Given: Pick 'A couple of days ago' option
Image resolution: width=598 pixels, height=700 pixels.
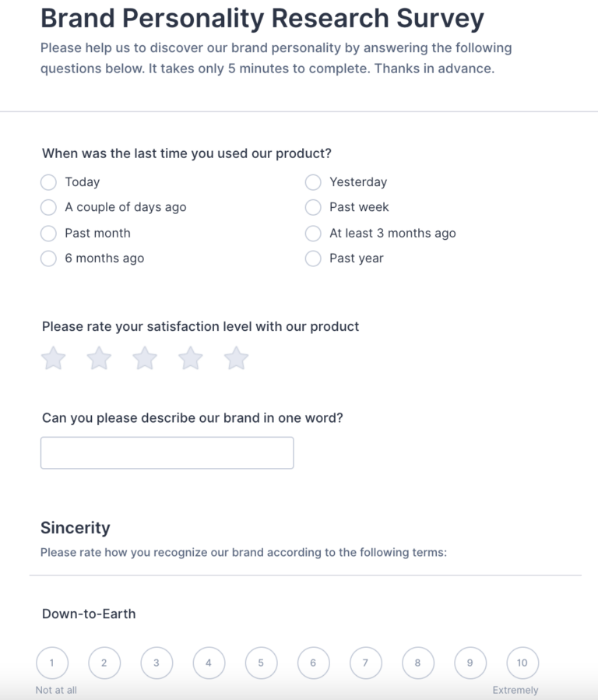Looking at the screenshot, I should [x=48, y=207].
